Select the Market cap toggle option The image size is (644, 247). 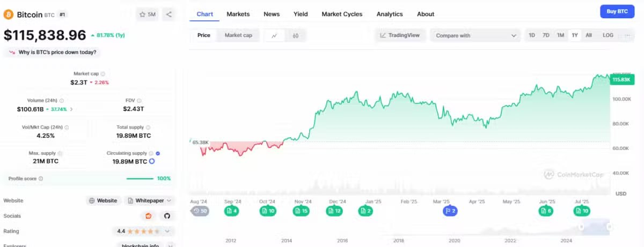(x=238, y=35)
